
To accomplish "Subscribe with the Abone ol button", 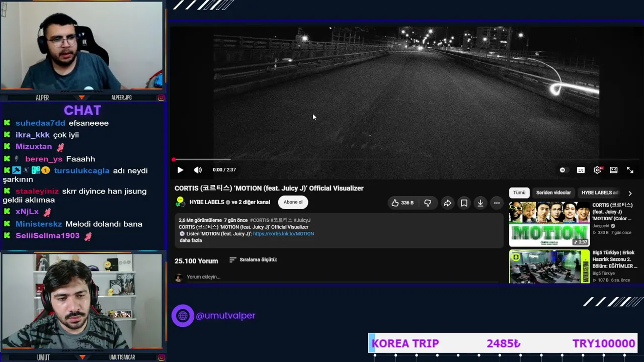I will tap(293, 202).
